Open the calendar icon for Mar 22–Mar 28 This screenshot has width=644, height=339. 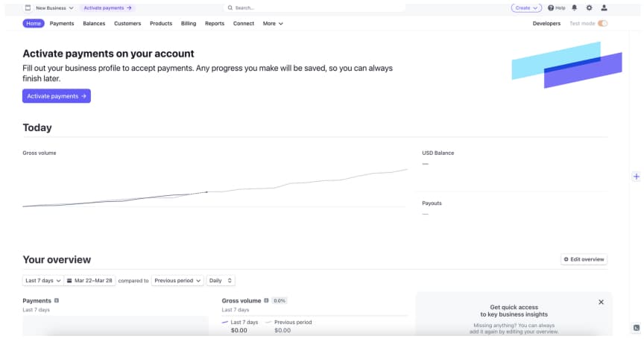point(69,281)
